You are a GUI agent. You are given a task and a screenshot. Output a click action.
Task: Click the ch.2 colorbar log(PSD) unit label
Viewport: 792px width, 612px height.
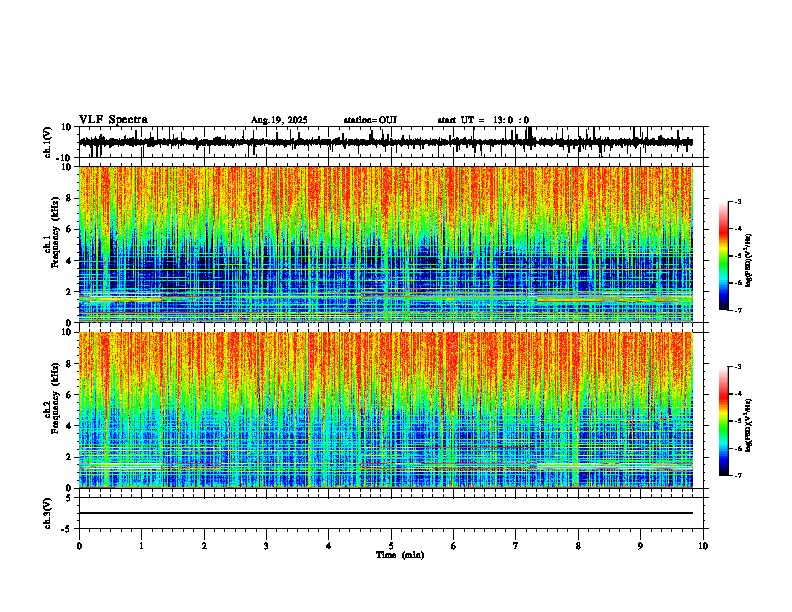(749, 425)
